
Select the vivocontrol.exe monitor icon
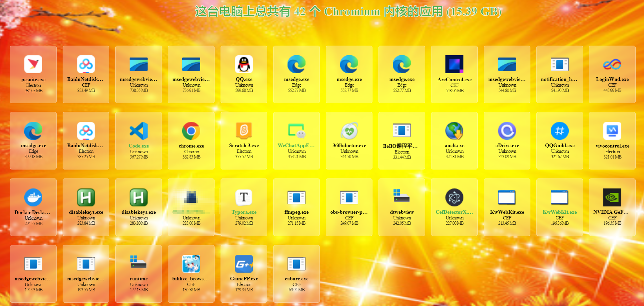pyautogui.click(x=612, y=131)
